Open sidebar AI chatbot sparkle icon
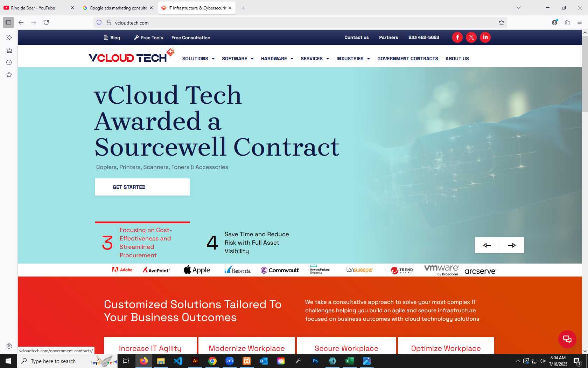The width and height of the screenshot is (588, 368). [9, 38]
